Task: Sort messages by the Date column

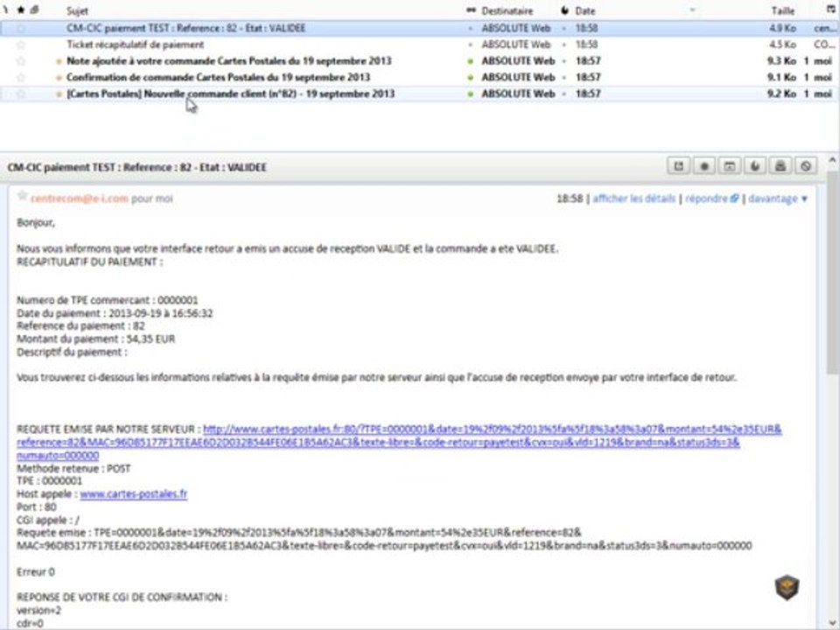Action: (585, 10)
